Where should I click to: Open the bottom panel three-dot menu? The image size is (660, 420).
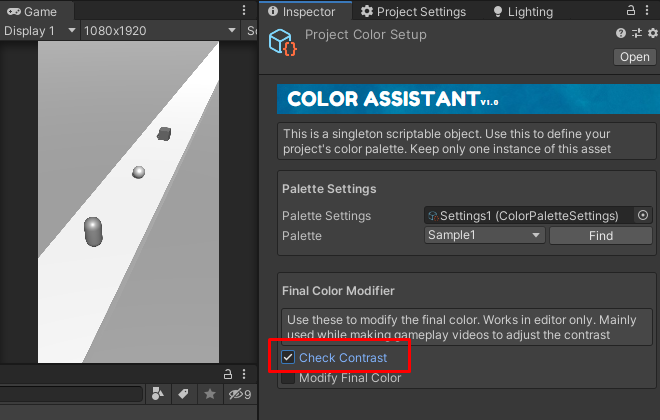pyautogui.click(x=244, y=374)
